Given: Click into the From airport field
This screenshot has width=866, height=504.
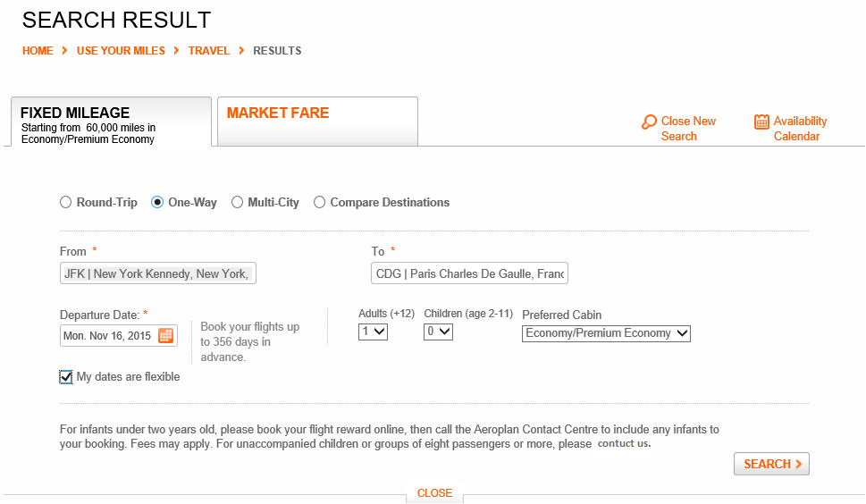Looking at the screenshot, I should [x=158, y=273].
